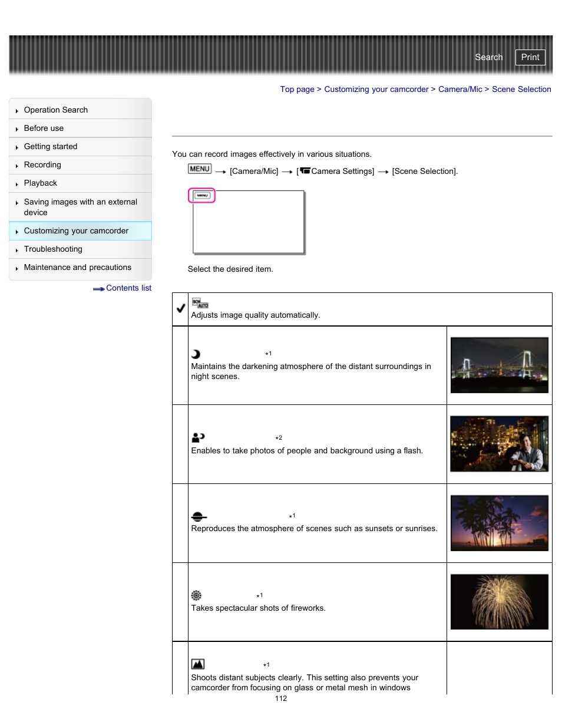Expand Saving images with external device arrow
This screenshot has height=728, width=562.
click(x=17, y=203)
